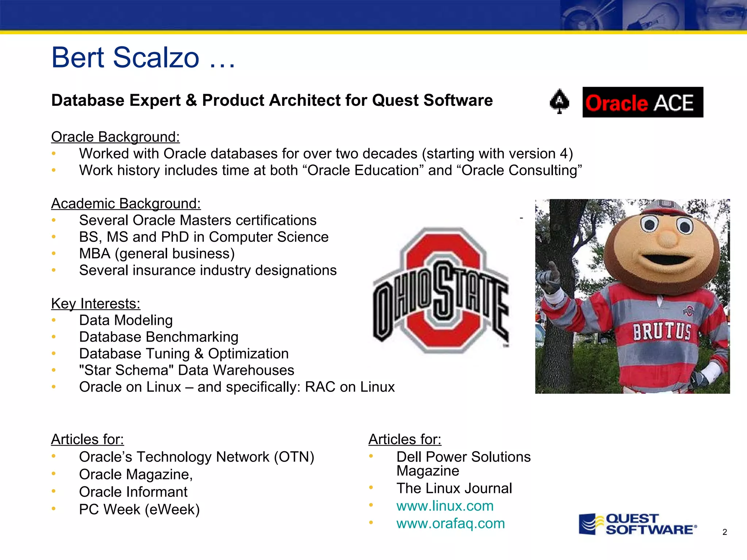Click the Quest Software logo
747x560 pixels.
click(x=637, y=524)
